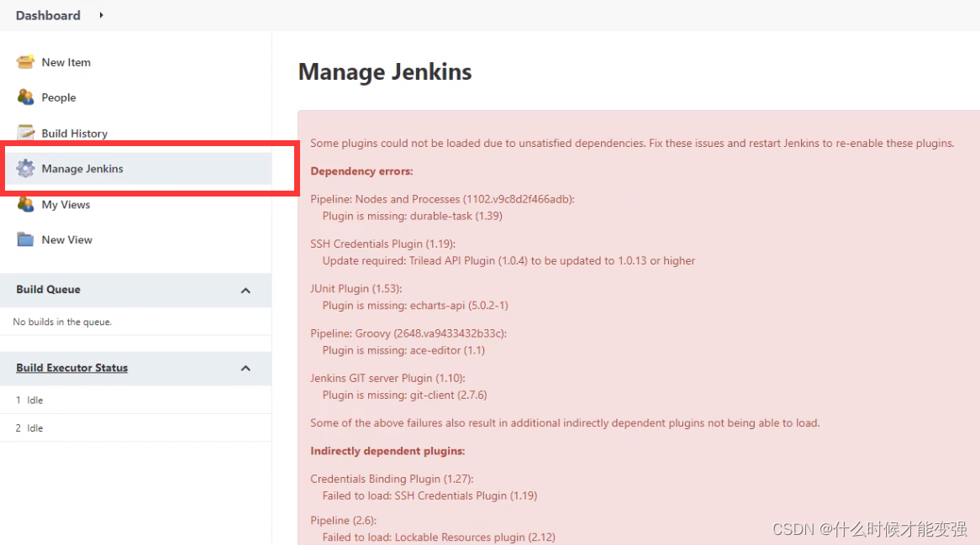Click 'No builds in the queue.' text
Screen dimensions: 980x545
[x=62, y=322]
